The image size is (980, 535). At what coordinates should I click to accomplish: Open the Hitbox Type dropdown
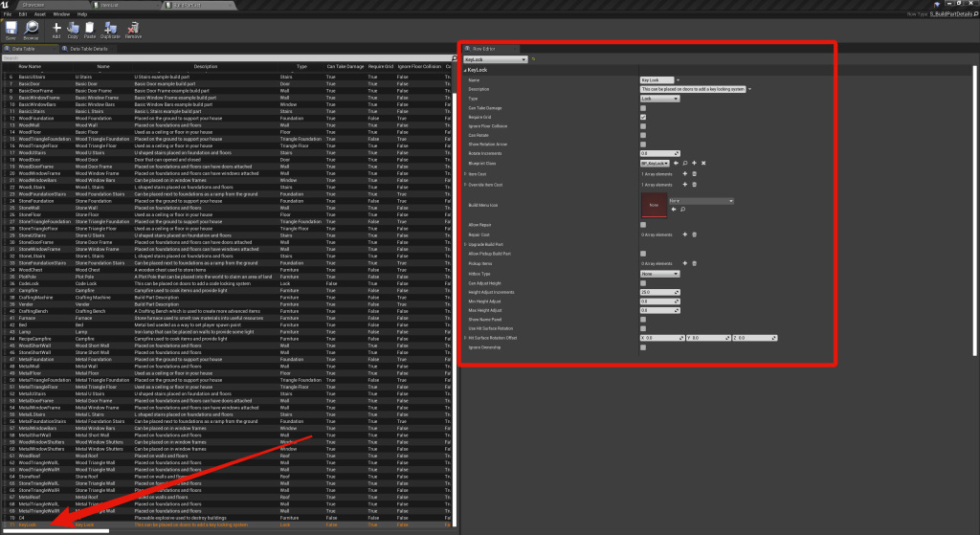[x=659, y=273]
